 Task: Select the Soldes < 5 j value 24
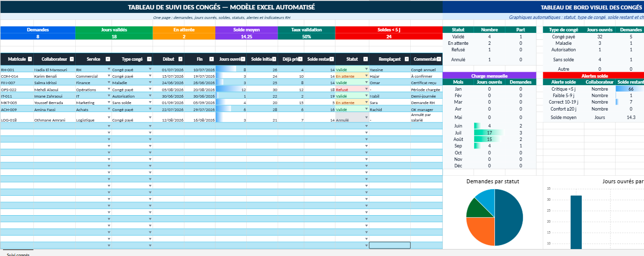(x=389, y=36)
